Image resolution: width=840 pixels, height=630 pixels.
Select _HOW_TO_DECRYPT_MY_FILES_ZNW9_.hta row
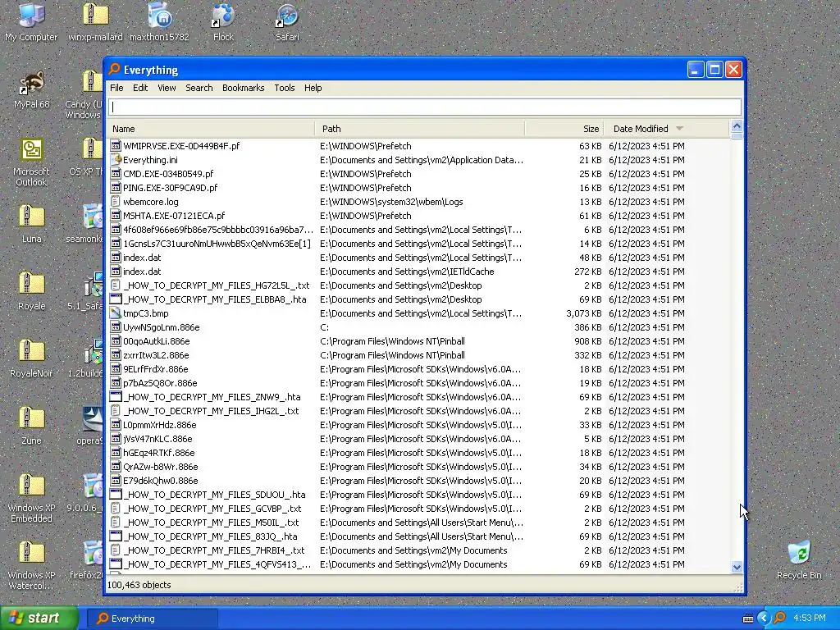pyautogui.click(x=419, y=397)
